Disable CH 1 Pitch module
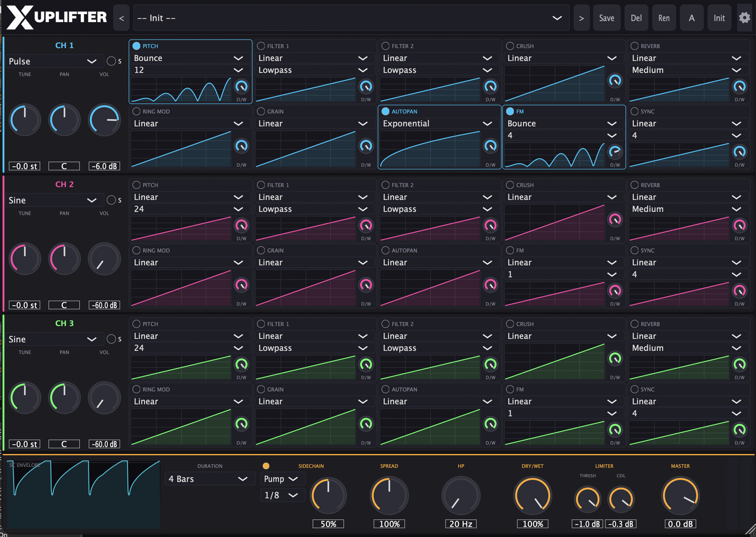756x537 pixels. 136,46
